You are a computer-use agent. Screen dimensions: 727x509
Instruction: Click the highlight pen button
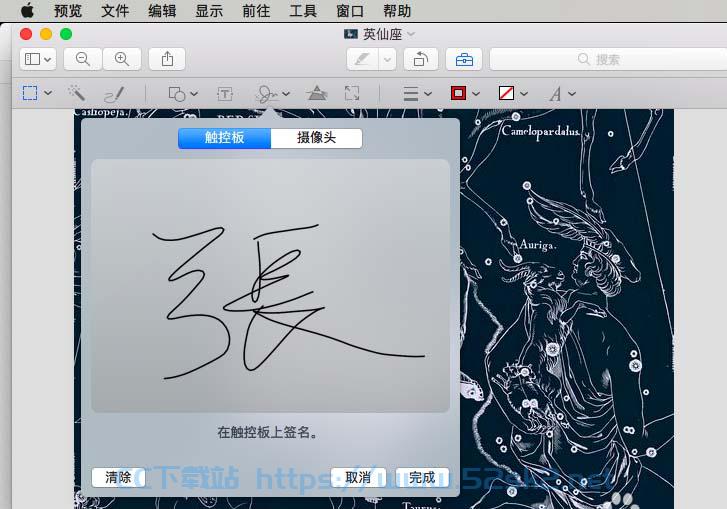click(x=363, y=59)
